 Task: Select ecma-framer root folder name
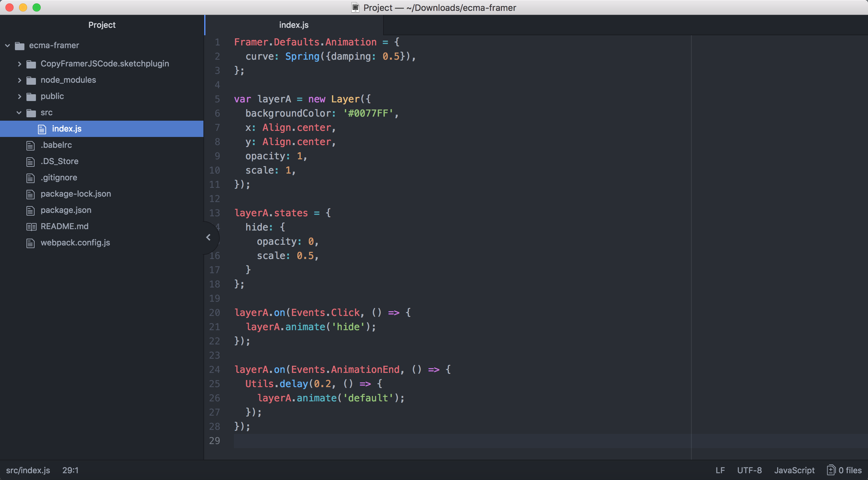[x=54, y=45]
